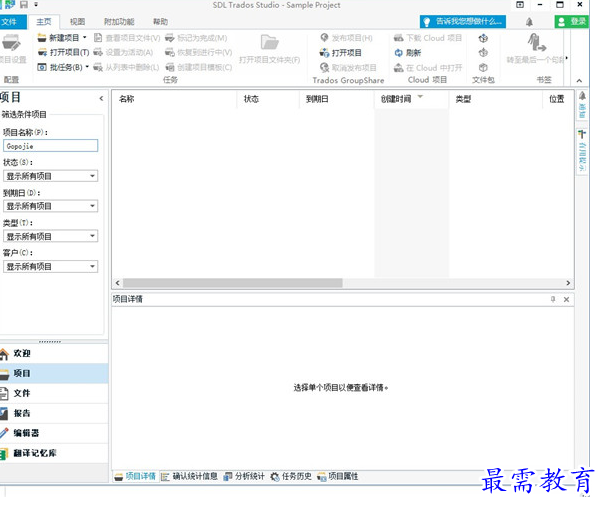Click middle file package icon
The height and width of the screenshot is (512, 603).
(483, 53)
